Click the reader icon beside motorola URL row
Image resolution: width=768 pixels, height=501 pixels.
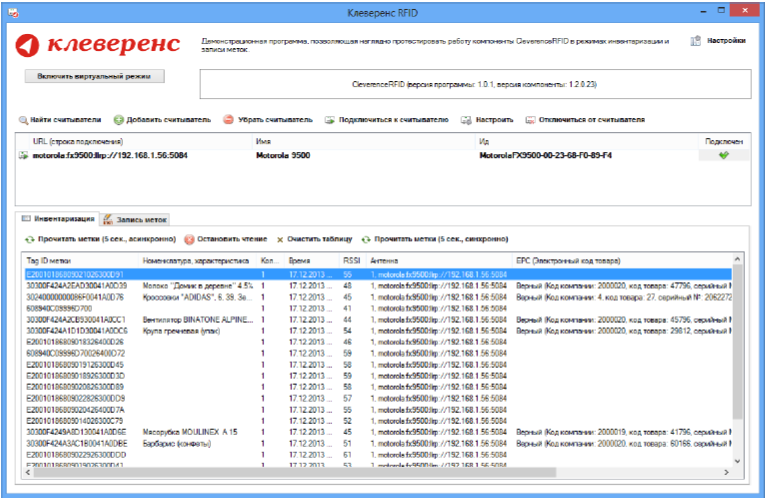coord(23,155)
